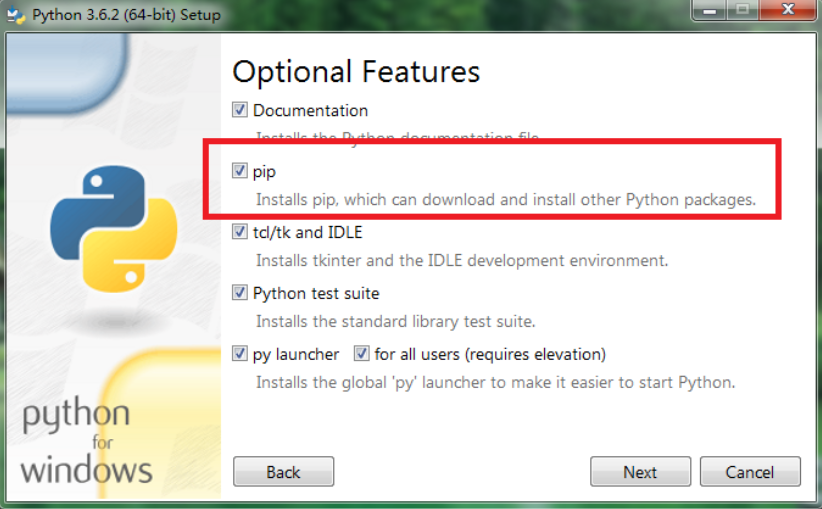Click the 'Python 3.6.2 (64-bit) Setup' title text
The height and width of the screenshot is (509, 822).
click(x=126, y=15)
